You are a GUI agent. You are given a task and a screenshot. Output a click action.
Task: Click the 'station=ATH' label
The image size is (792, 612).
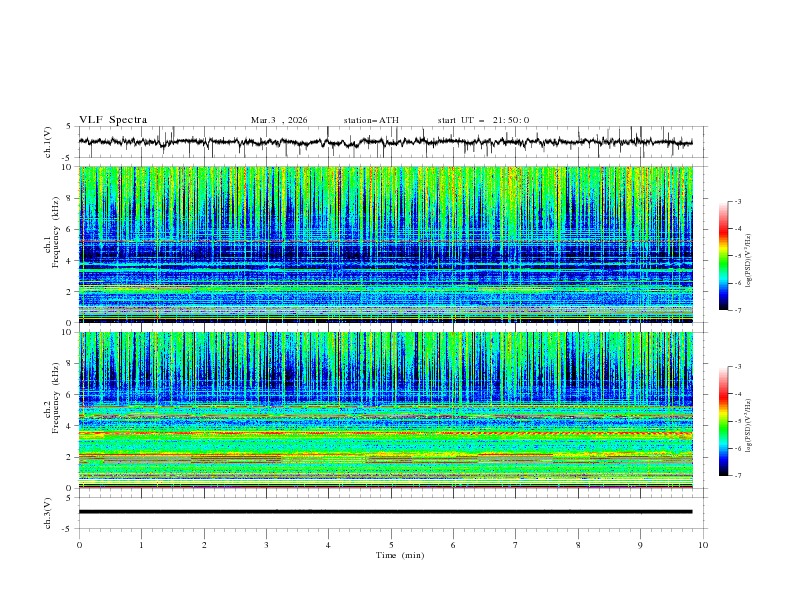(x=371, y=120)
